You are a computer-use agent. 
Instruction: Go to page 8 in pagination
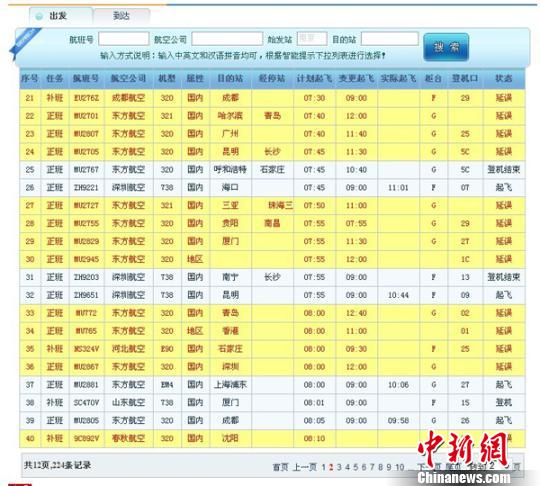coord(380,467)
